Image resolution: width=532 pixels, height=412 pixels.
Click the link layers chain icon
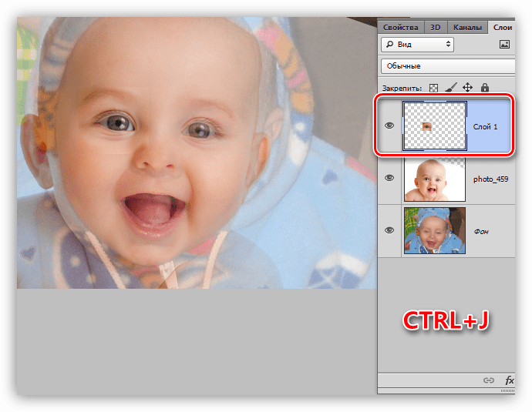(489, 380)
